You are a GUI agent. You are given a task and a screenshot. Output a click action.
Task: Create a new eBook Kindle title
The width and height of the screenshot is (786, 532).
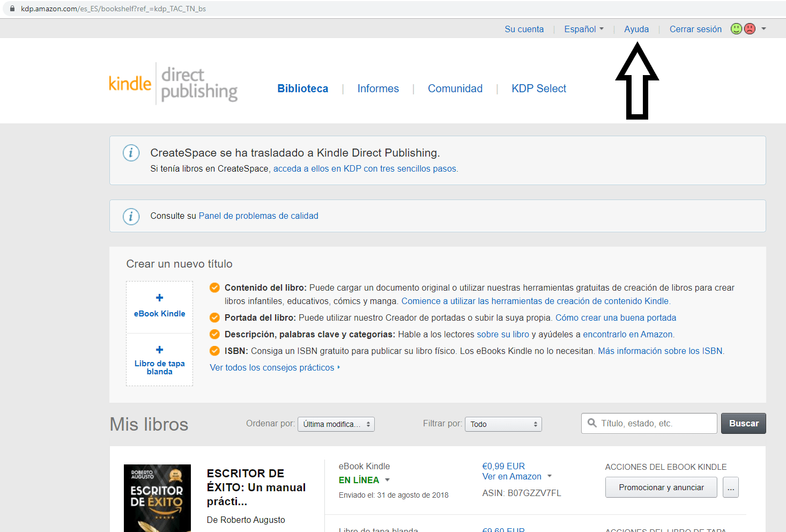pos(159,307)
